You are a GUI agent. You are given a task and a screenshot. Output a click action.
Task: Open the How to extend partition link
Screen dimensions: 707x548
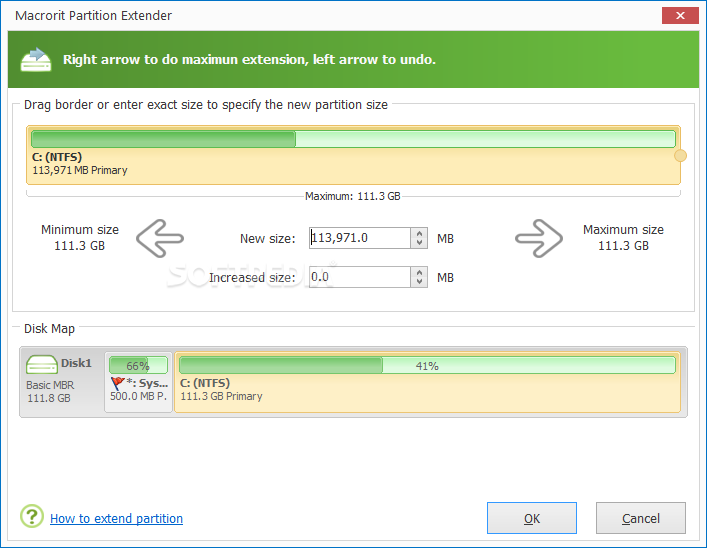click(116, 519)
